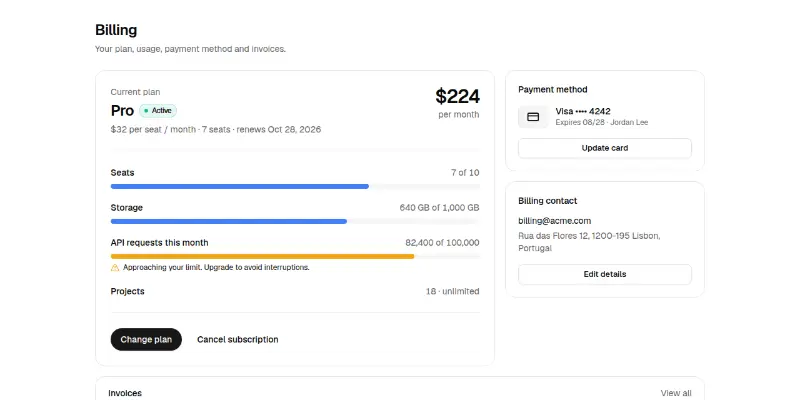This screenshot has width=800, height=400.
Task: Click the Payment method heading
Action: tap(553, 89)
